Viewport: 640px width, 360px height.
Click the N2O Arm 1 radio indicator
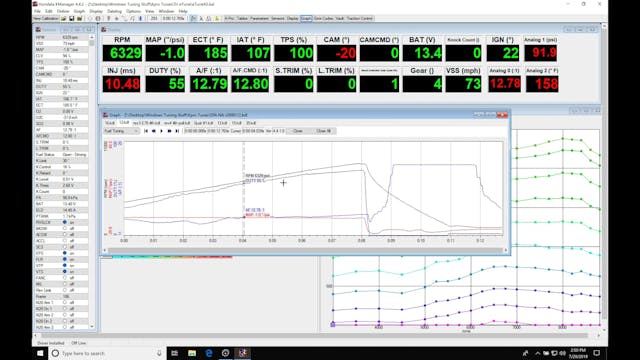(64, 302)
